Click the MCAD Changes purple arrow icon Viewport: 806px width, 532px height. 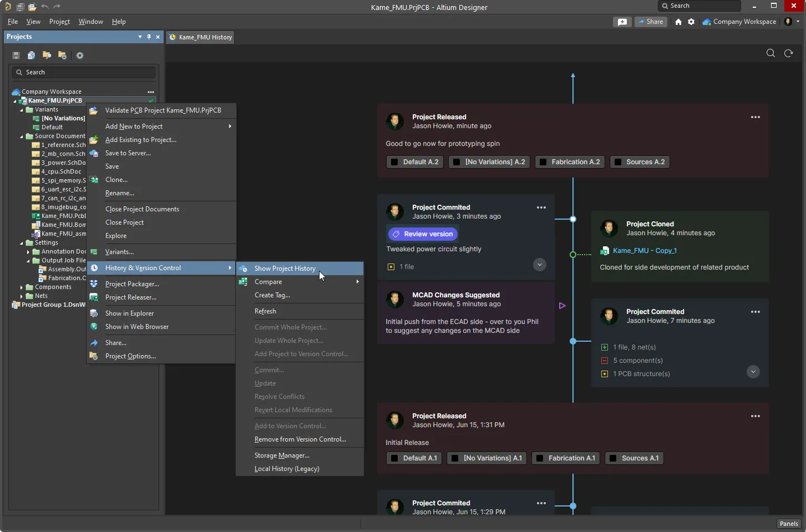(x=562, y=306)
